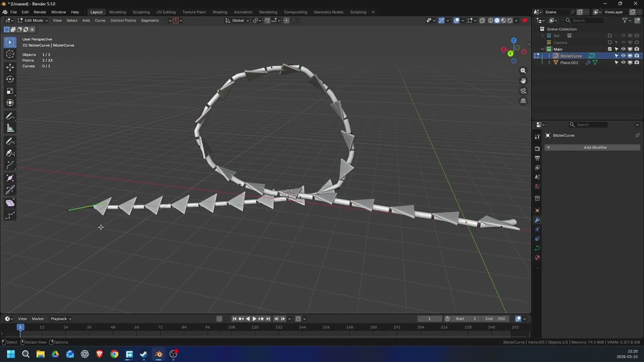Click the current frame field
644x362 pixels.
pos(429,319)
